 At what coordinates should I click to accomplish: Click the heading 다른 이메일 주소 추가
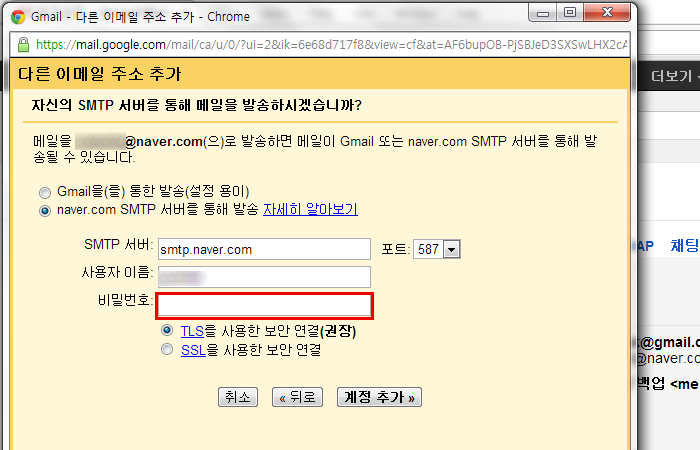click(100, 74)
